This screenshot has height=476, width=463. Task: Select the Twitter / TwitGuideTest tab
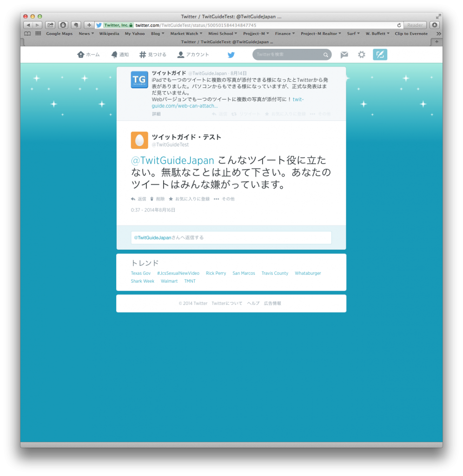[227, 42]
